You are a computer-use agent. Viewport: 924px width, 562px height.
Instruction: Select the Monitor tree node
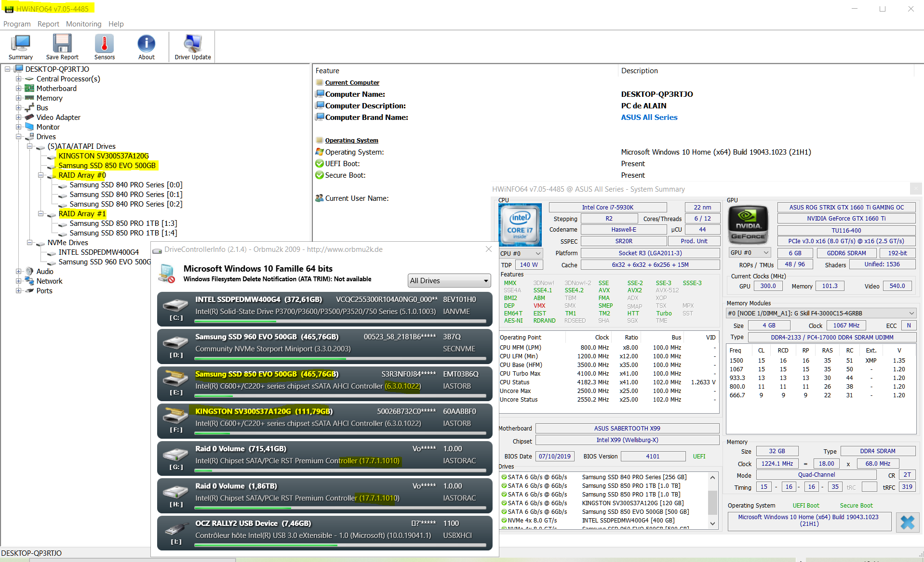(48, 127)
